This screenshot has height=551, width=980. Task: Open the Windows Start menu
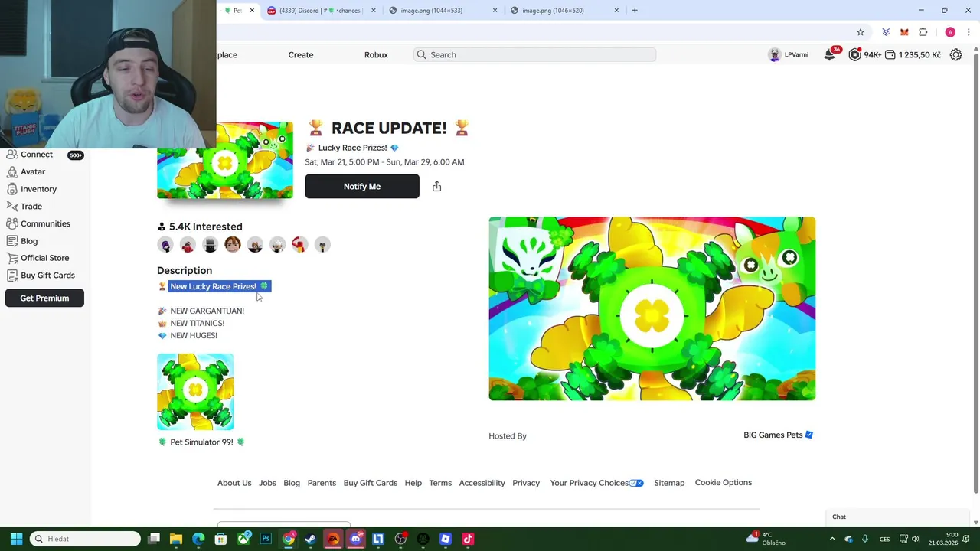click(16, 539)
